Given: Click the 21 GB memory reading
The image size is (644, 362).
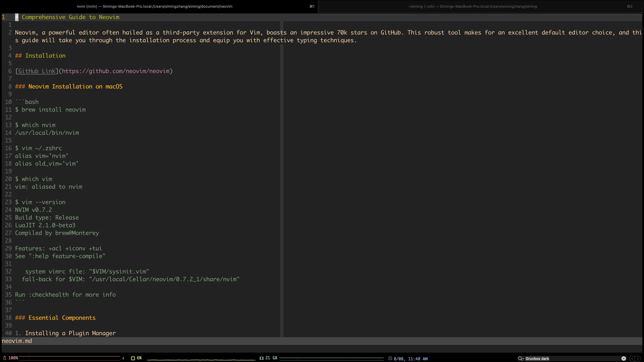Looking at the screenshot, I should pos(271,358).
